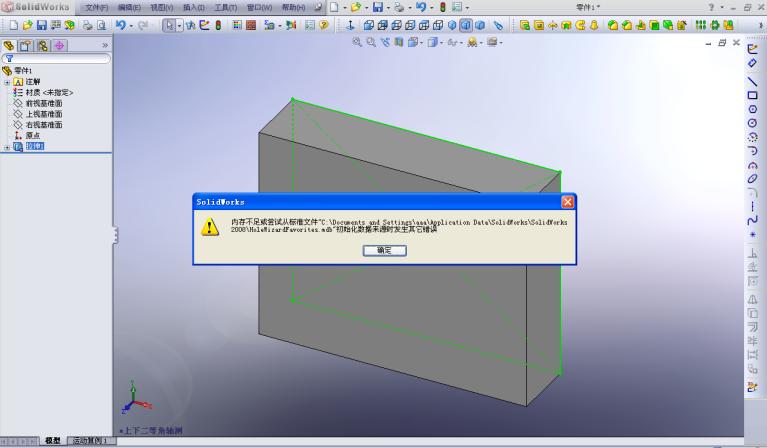Image resolution: width=767 pixels, height=448 pixels.
Task: Click the yellow Help question mark icon
Action: [x=323, y=25]
